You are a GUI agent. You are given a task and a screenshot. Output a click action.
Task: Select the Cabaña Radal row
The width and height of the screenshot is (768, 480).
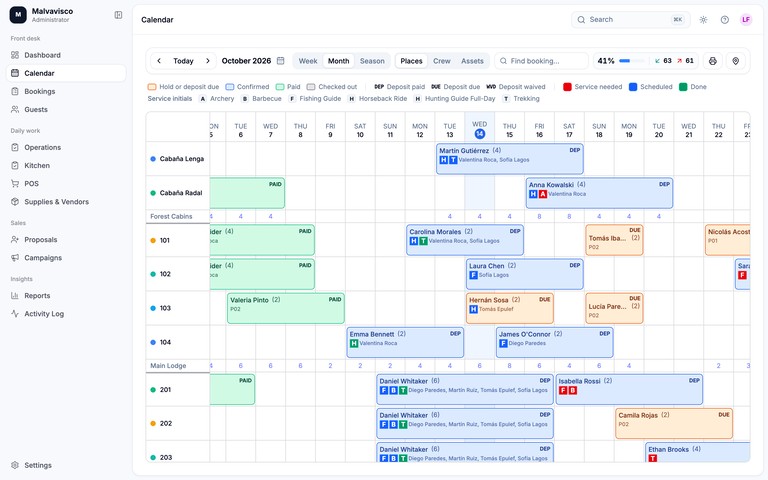tap(178, 193)
